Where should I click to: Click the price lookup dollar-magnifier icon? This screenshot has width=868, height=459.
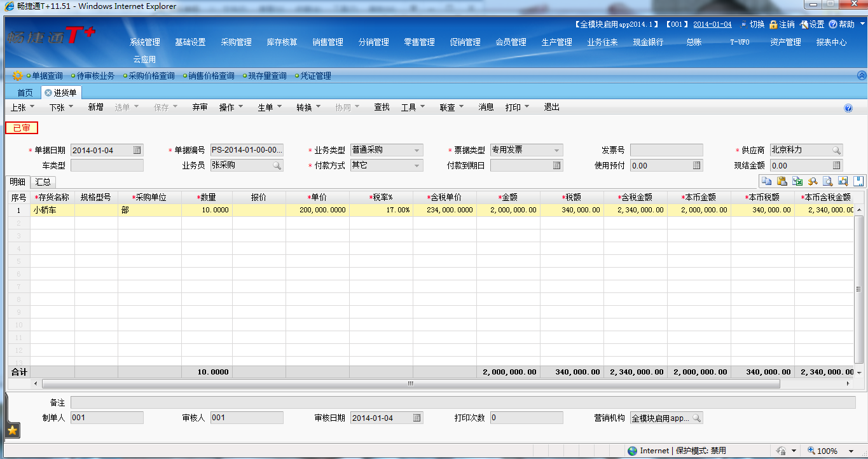click(812, 181)
